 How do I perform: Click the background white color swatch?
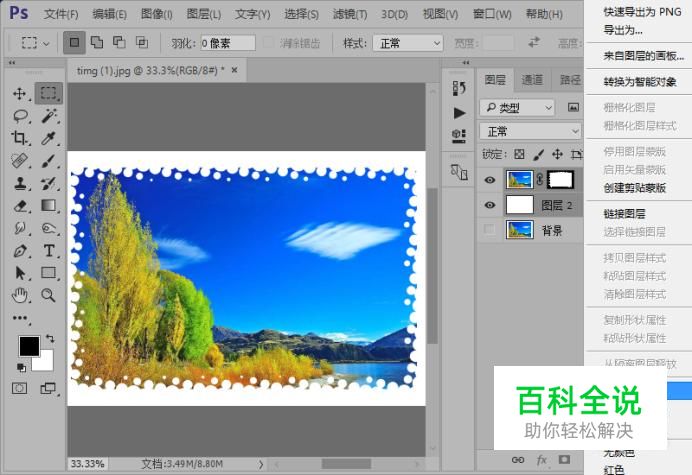click(45, 363)
